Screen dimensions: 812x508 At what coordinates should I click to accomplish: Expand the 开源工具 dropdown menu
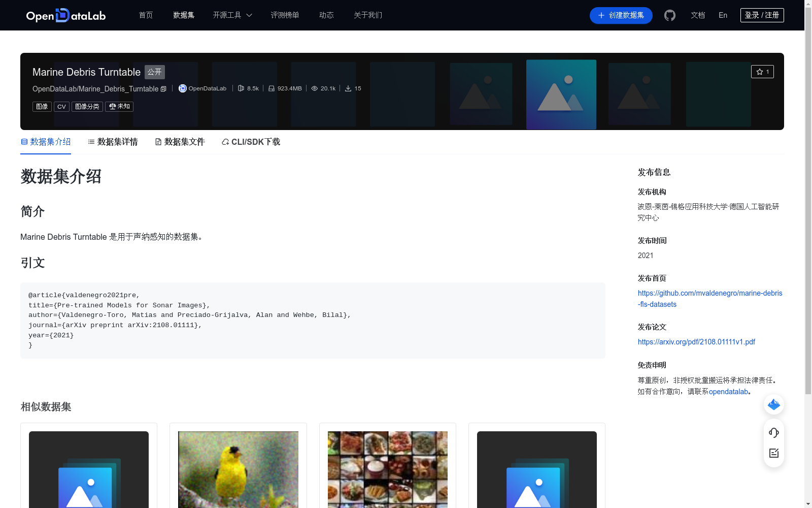pos(232,15)
